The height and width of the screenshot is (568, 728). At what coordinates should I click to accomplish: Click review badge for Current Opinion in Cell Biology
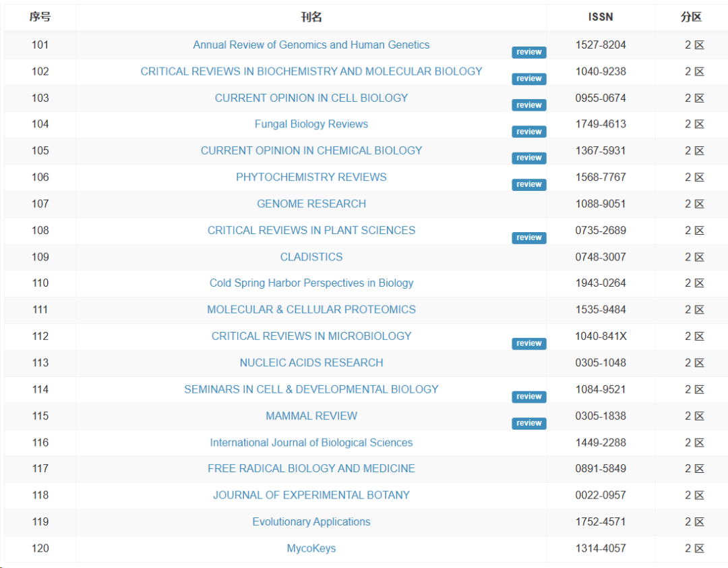click(529, 105)
